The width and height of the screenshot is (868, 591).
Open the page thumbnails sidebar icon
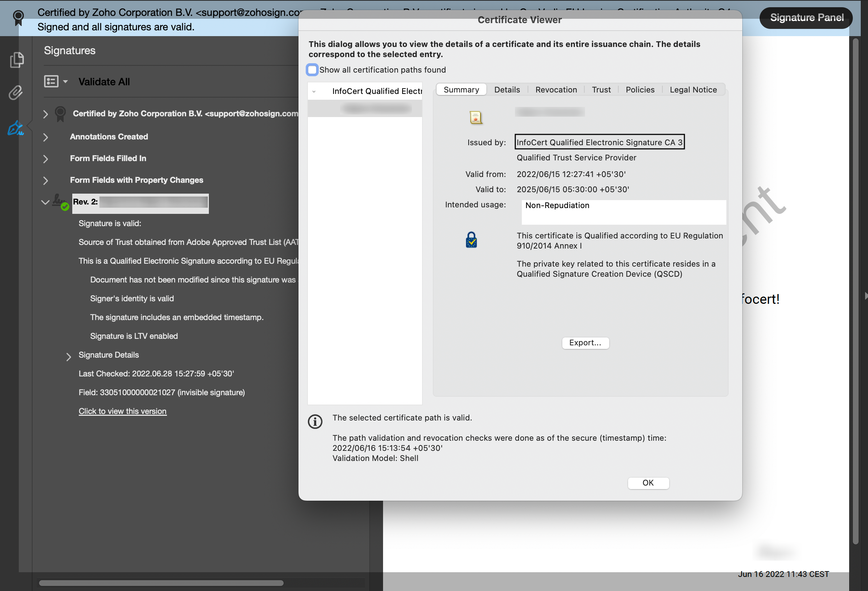[x=16, y=60]
